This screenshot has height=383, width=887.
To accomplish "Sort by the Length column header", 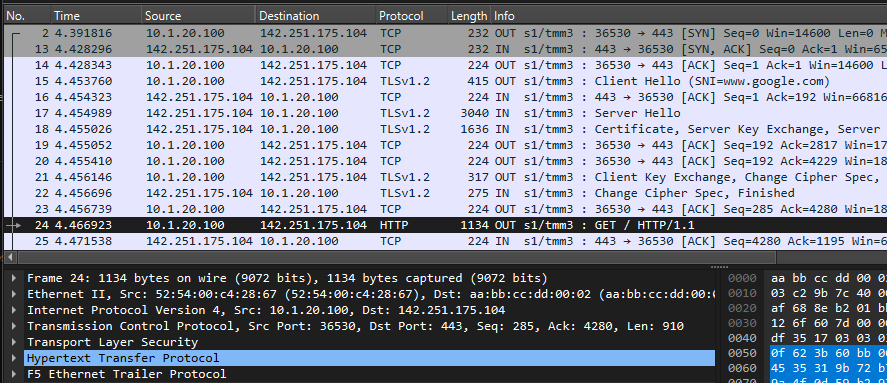I will [469, 16].
